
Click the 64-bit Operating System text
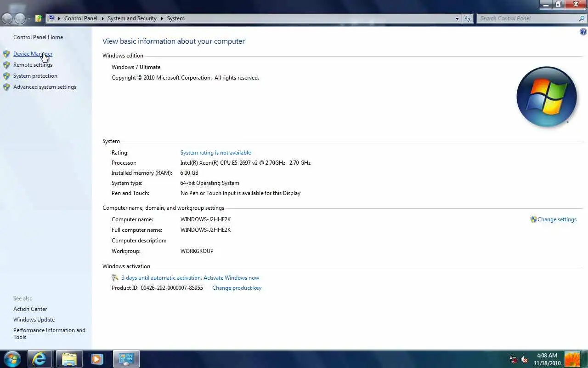pos(209,183)
